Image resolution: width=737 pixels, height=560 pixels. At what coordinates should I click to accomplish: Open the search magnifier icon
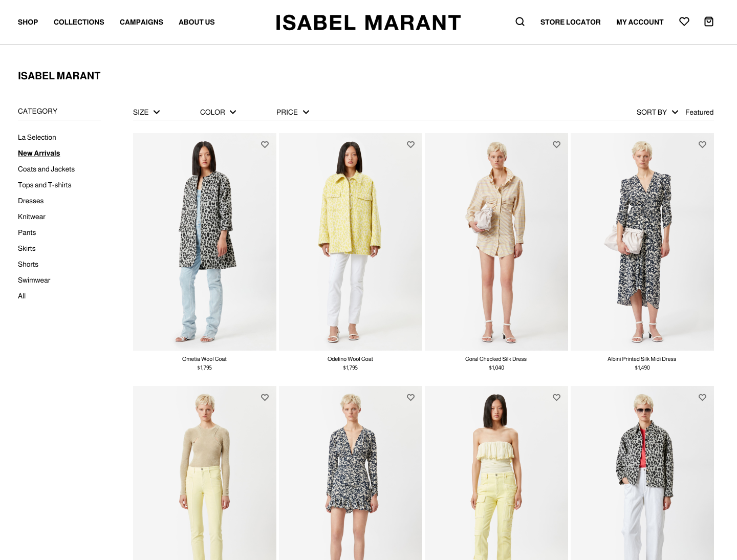pos(520,21)
